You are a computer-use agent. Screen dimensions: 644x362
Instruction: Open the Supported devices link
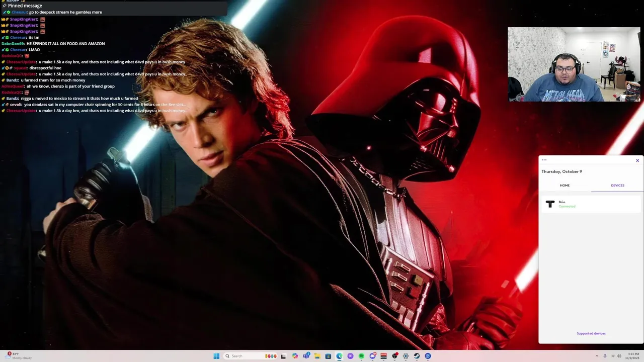pos(591,333)
